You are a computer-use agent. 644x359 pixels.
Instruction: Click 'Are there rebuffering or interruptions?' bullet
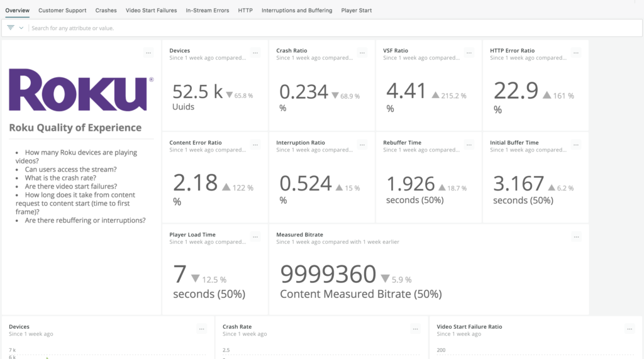click(x=85, y=220)
